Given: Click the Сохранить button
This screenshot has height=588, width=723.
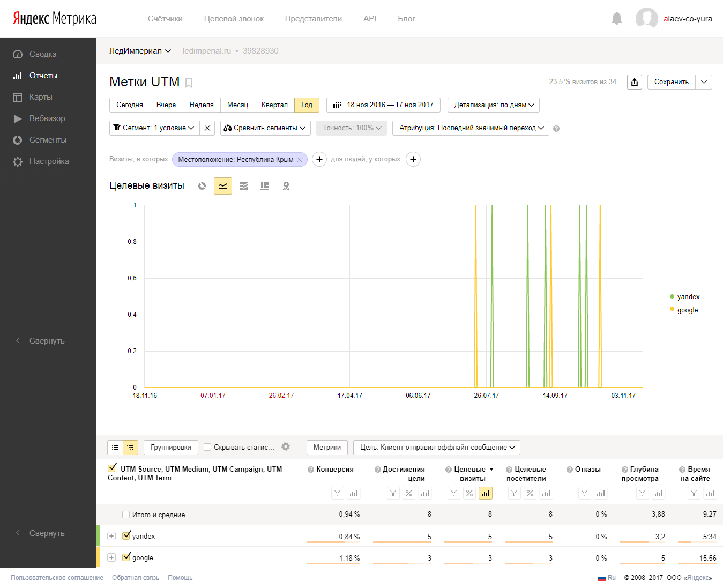Looking at the screenshot, I should pos(672,82).
